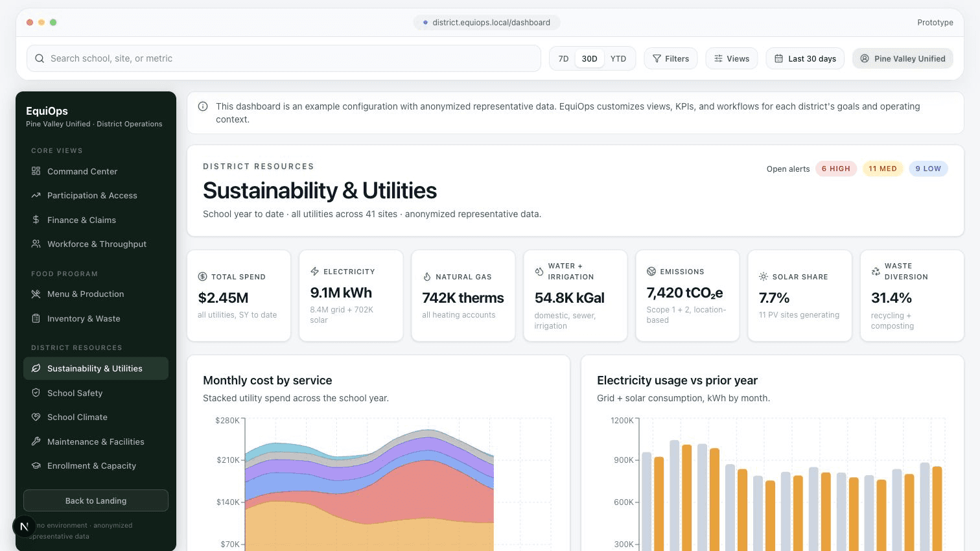Click the 9 LOW alerts badge
Viewport: 980px width, 551px height.
928,169
